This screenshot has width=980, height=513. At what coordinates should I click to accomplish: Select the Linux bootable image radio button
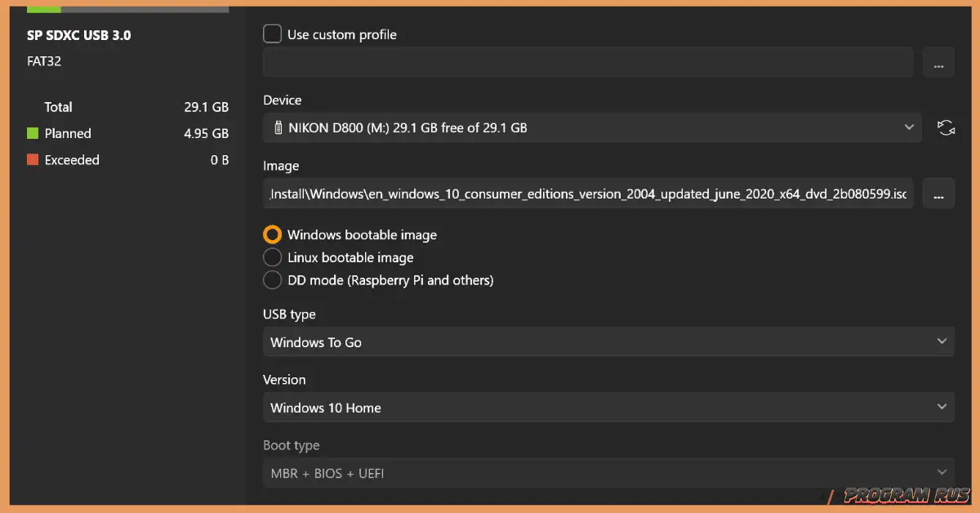[272, 256]
